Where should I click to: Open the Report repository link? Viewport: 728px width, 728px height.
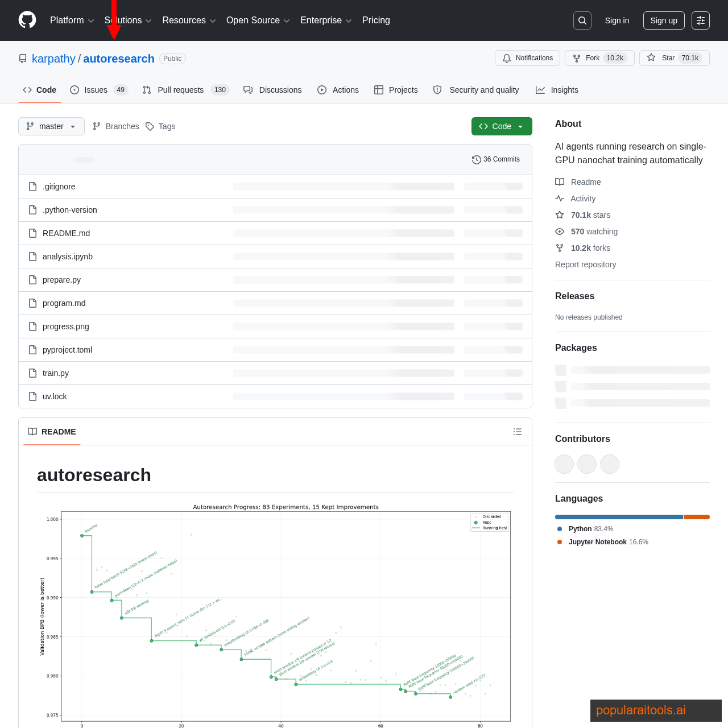point(585,264)
